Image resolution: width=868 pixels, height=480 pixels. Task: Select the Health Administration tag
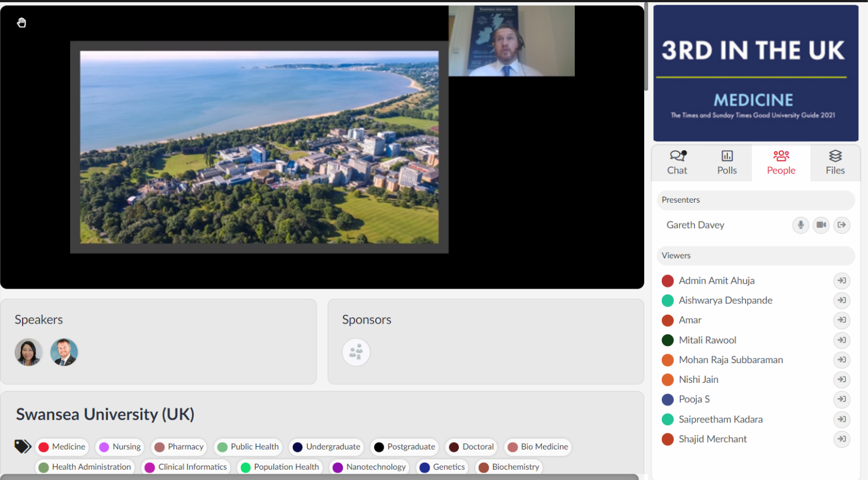pos(85,467)
